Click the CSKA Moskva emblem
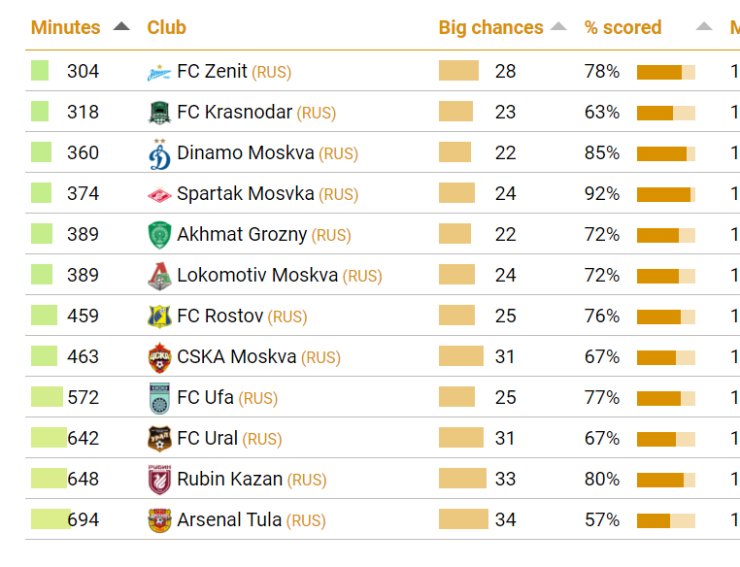Image resolution: width=740 pixels, height=567 pixels. coord(160,358)
